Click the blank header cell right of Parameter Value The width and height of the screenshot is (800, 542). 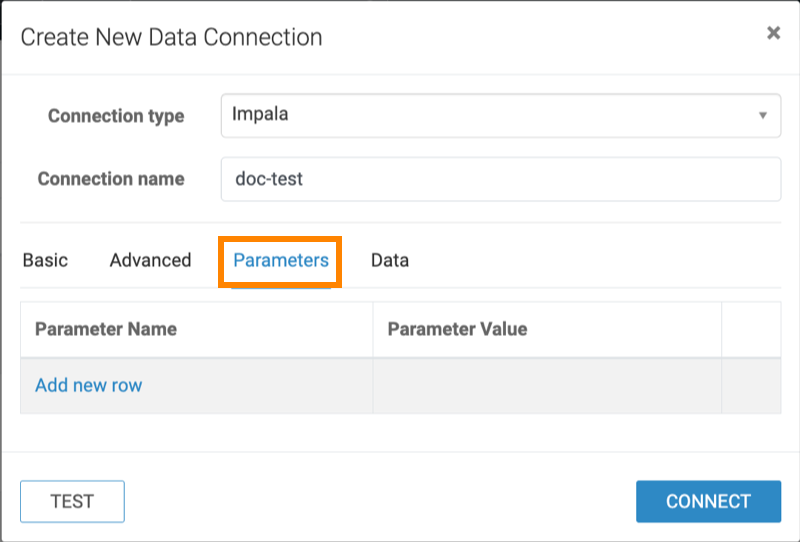(751, 330)
